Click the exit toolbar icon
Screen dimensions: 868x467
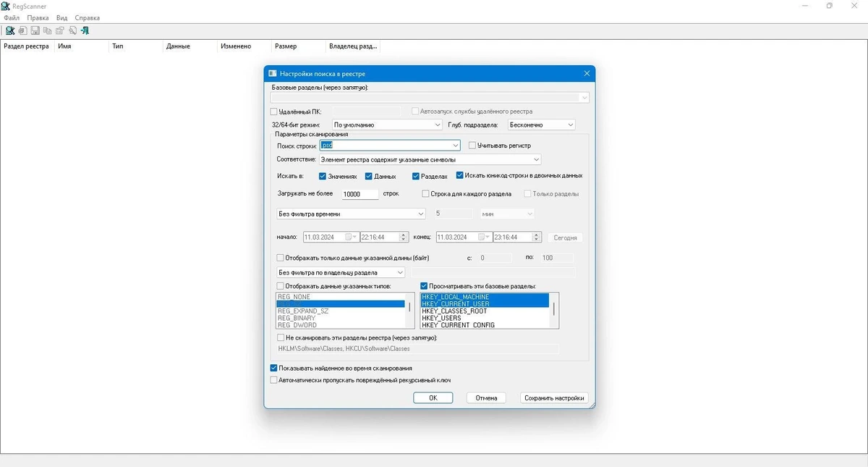85,30
